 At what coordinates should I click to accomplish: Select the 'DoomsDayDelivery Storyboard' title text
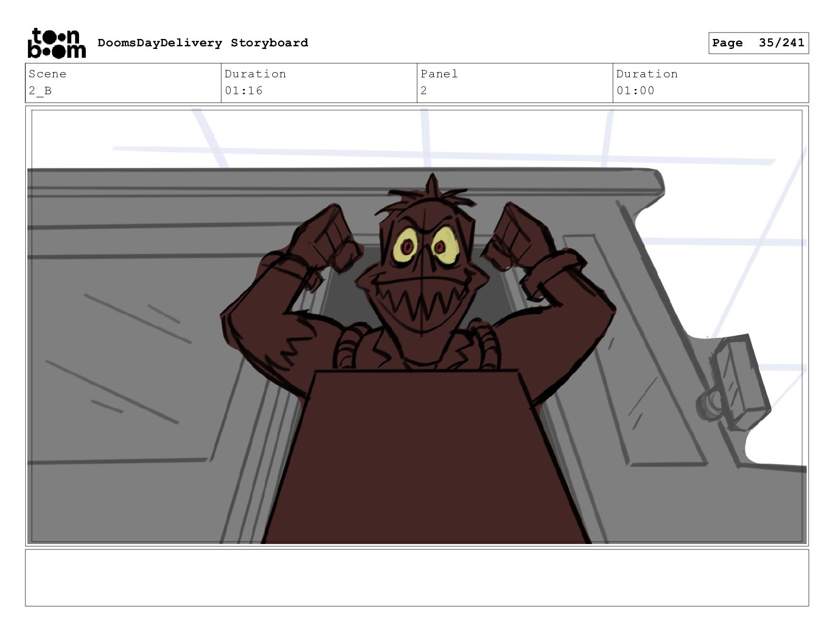pos(203,43)
